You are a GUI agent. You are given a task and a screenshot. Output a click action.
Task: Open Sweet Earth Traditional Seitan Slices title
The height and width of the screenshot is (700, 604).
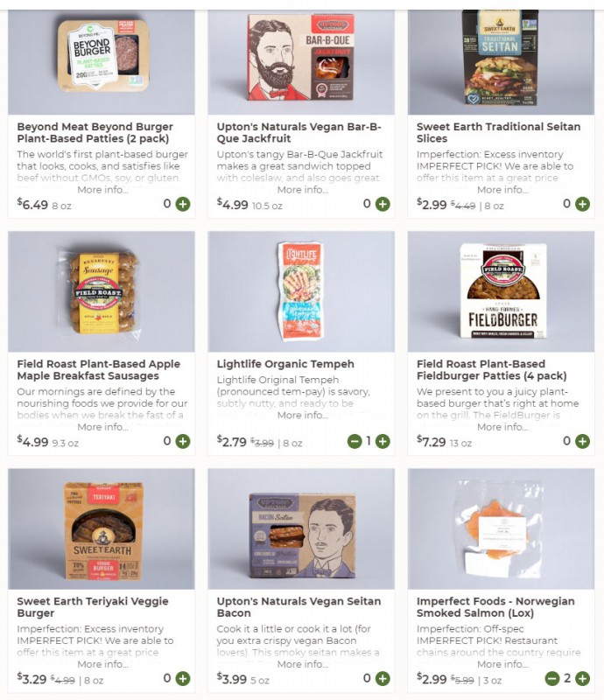click(x=498, y=133)
